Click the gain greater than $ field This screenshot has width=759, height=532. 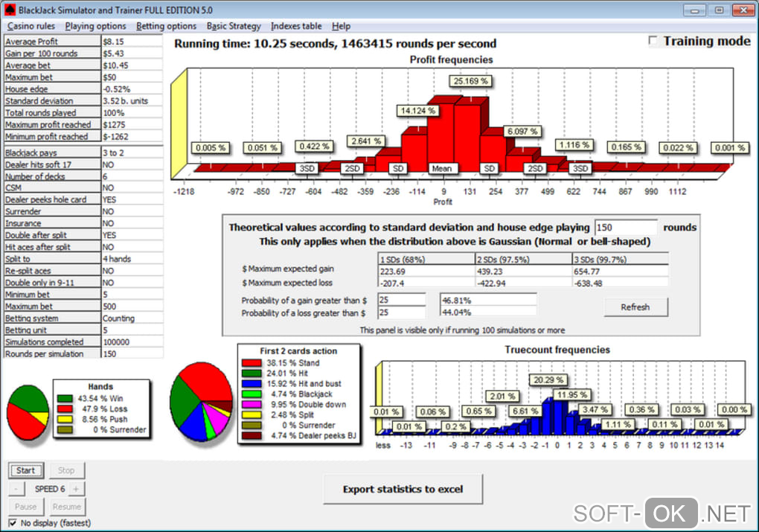(x=401, y=300)
